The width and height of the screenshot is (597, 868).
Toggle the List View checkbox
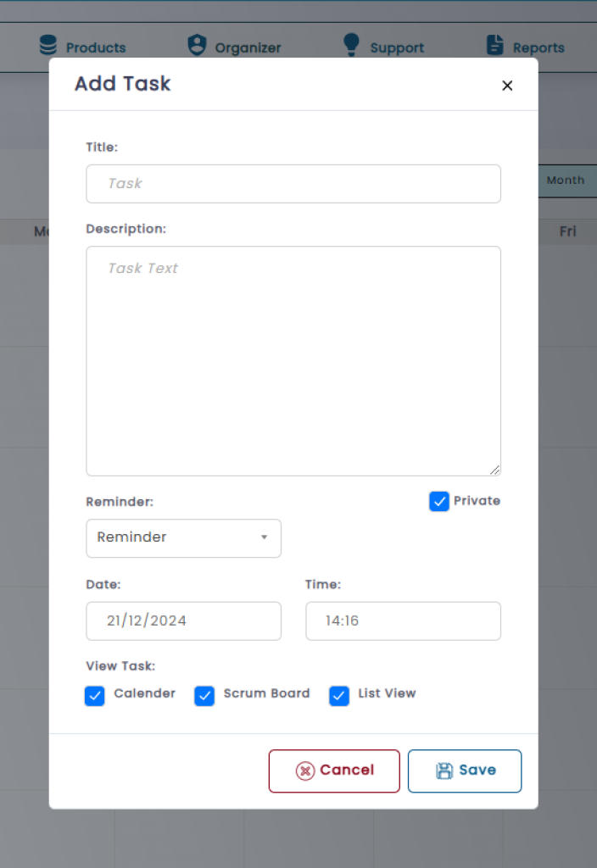(339, 696)
